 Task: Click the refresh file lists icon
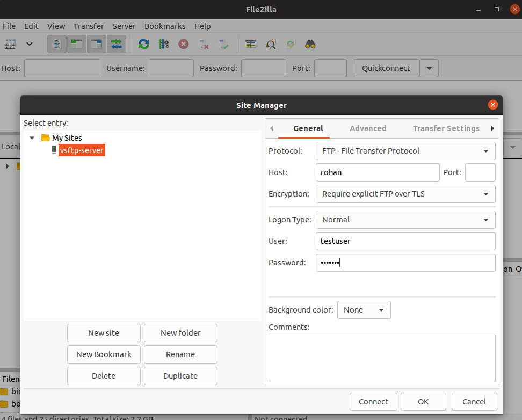(143, 44)
